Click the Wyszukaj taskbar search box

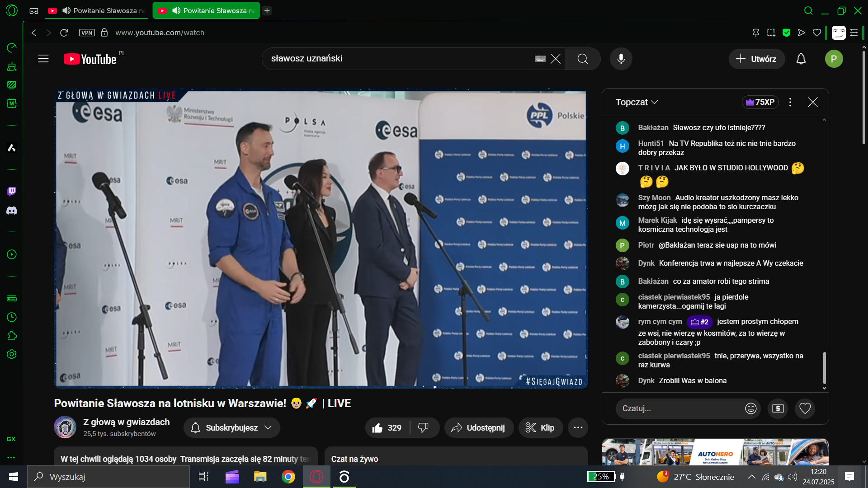108,477
